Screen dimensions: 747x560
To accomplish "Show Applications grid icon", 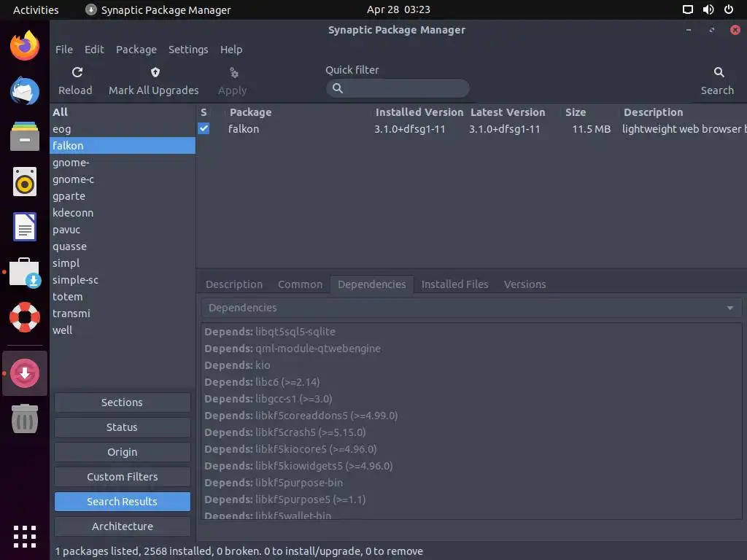I will [x=25, y=537].
